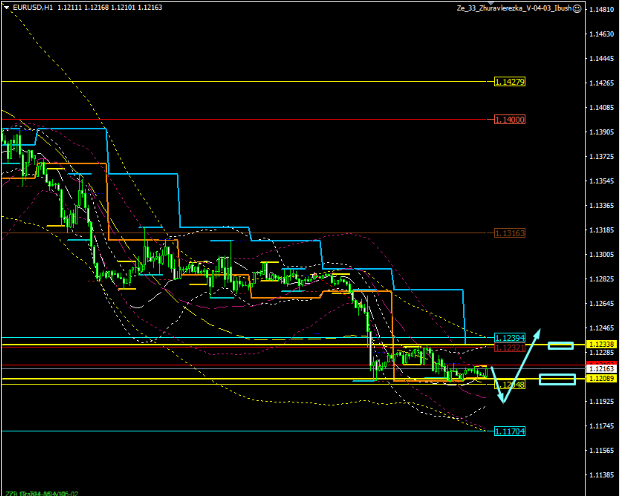Select the 1.11704 teal price label

[510, 431]
